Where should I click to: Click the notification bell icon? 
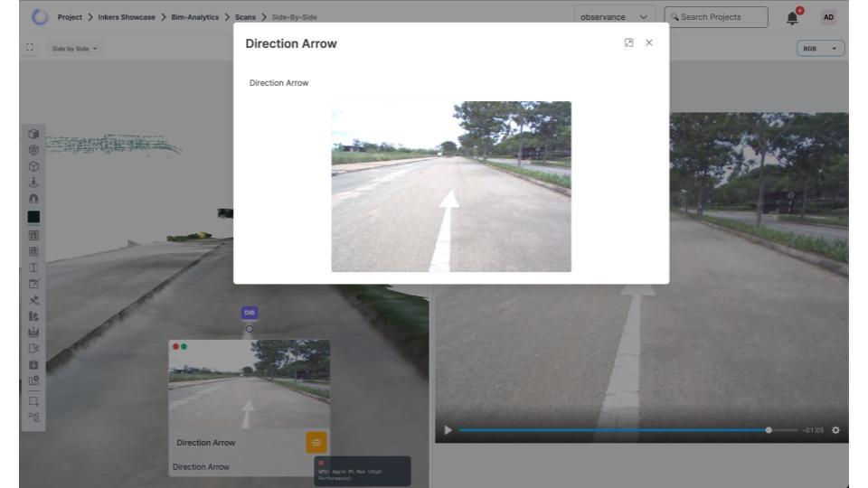click(793, 17)
